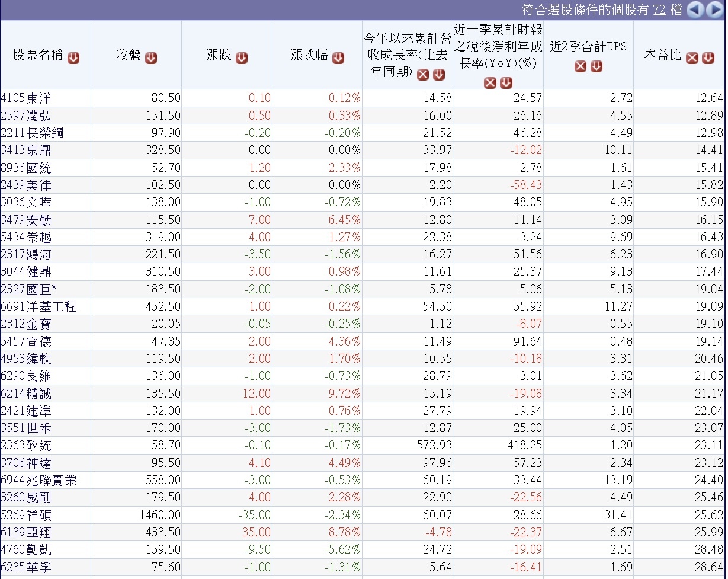Image resolution: width=728 pixels, height=579 pixels.
Task: Click 6214精誠 change percent 9.72%
Action: coord(345,394)
